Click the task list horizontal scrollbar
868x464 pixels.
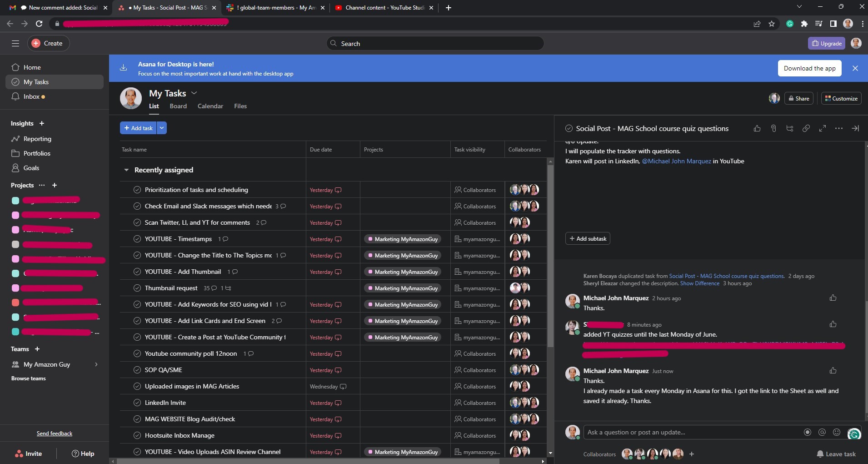point(308,461)
